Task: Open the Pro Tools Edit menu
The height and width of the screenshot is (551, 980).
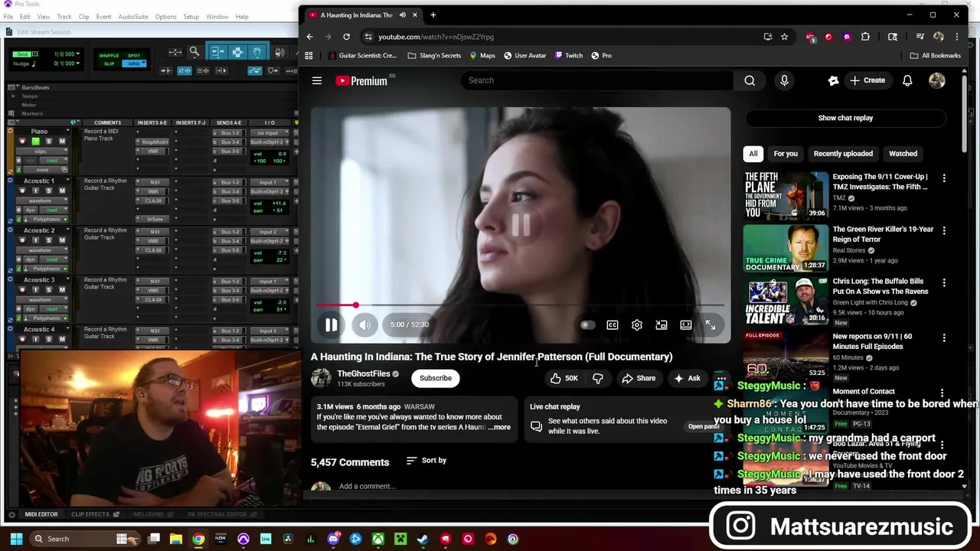Action: tap(24, 17)
